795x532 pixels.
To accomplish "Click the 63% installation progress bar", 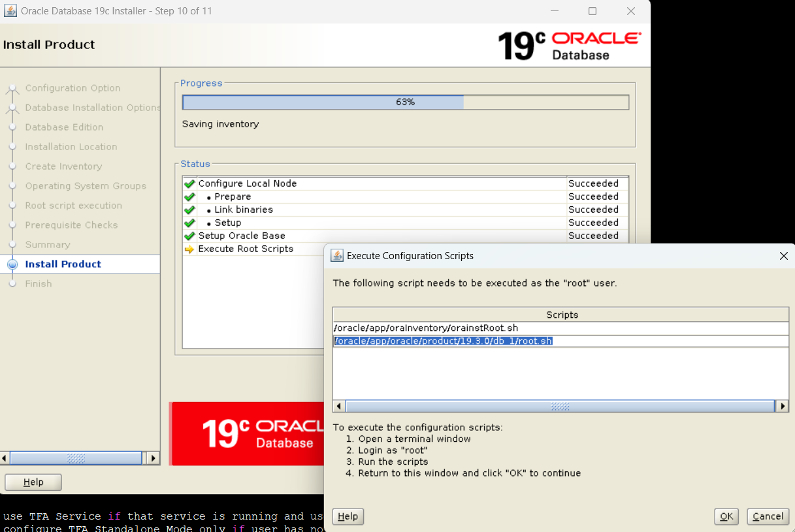I will coord(405,102).
